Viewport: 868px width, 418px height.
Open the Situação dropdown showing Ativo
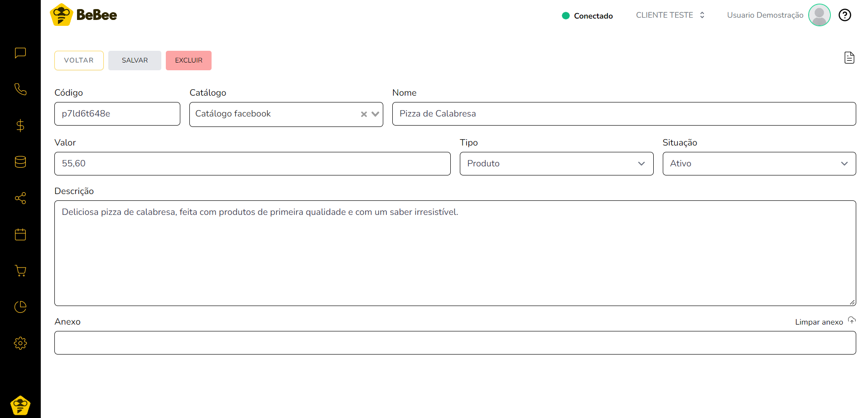pyautogui.click(x=759, y=164)
